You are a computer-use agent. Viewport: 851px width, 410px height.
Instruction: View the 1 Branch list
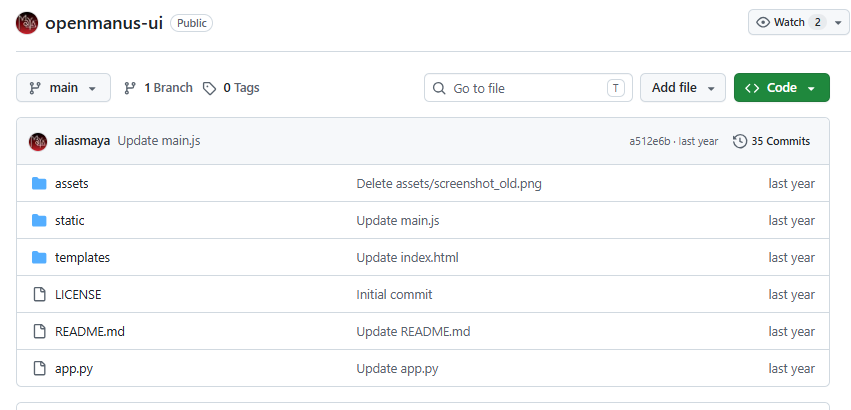158,88
